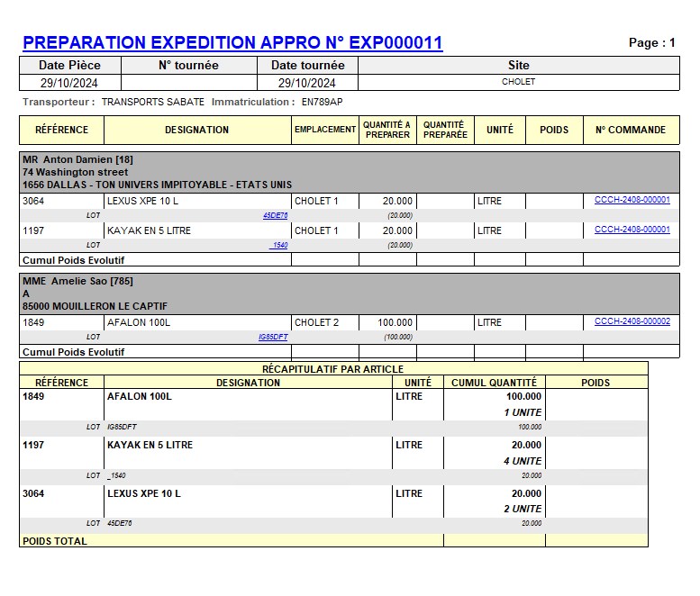Click lot link _1540 under KAYAK EN 5 LITRE
This screenshot has height=596, width=700.
click(x=278, y=245)
